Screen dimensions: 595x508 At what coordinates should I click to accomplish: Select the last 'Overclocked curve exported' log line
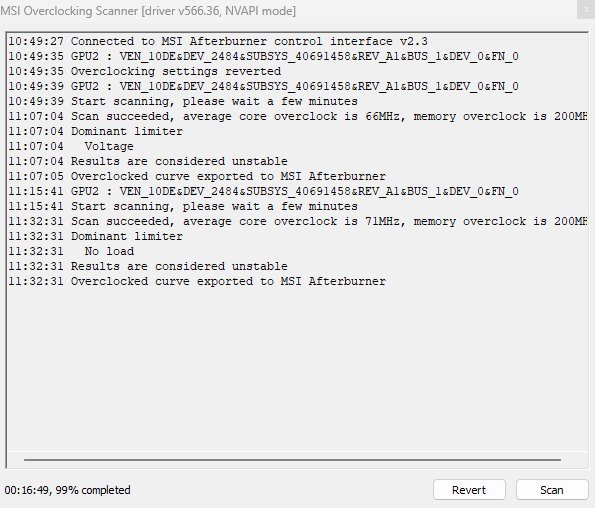coord(197,281)
